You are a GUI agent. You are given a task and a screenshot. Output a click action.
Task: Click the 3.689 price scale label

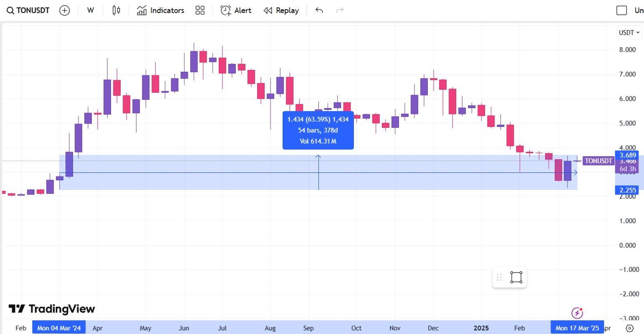[628, 155]
